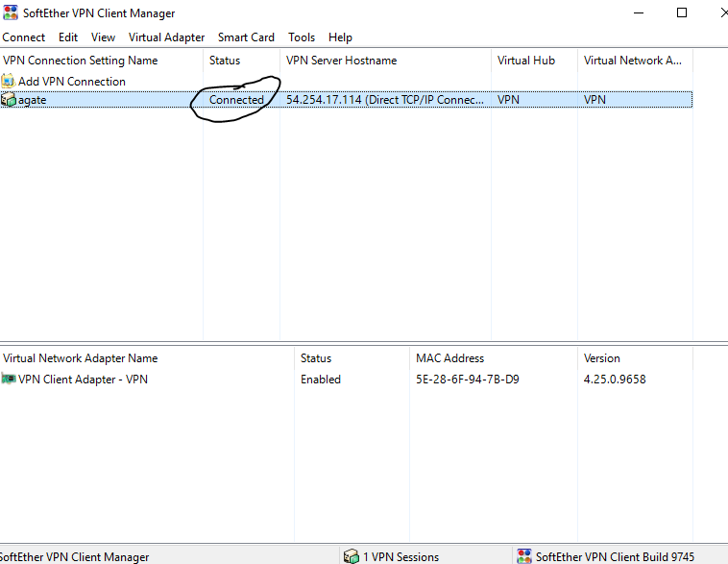728x564 pixels.
Task: Maximize the VPN Client Manager window
Action: pos(682,13)
